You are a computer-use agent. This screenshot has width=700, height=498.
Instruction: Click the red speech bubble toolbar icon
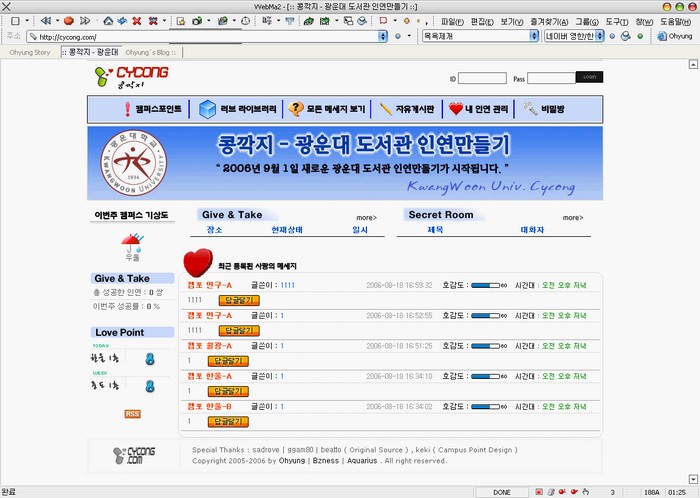coord(383,21)
